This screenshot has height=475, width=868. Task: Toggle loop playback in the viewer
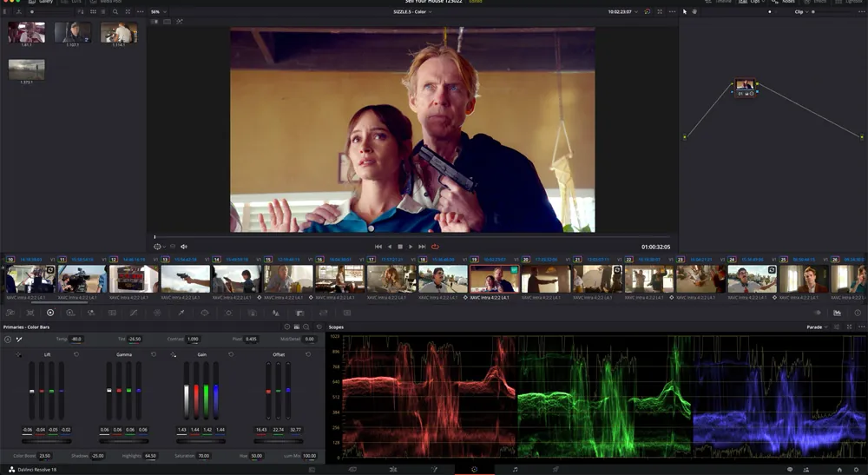[435, 247]
